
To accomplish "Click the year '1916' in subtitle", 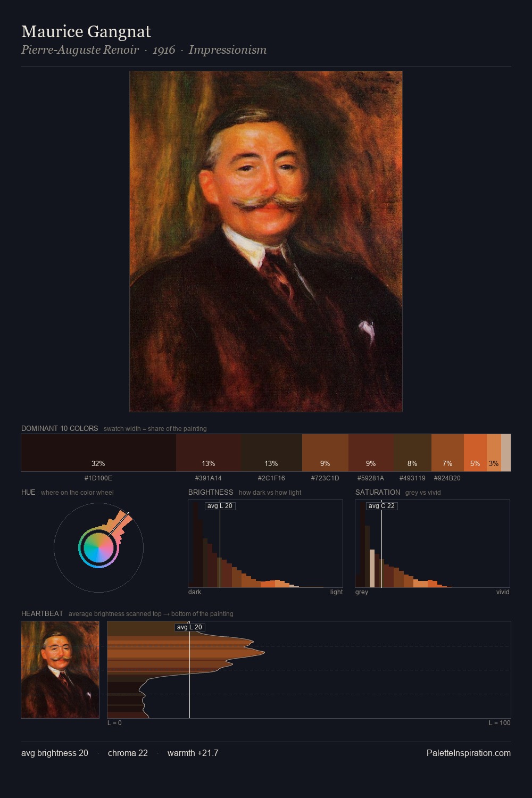I will click(164, 50).
